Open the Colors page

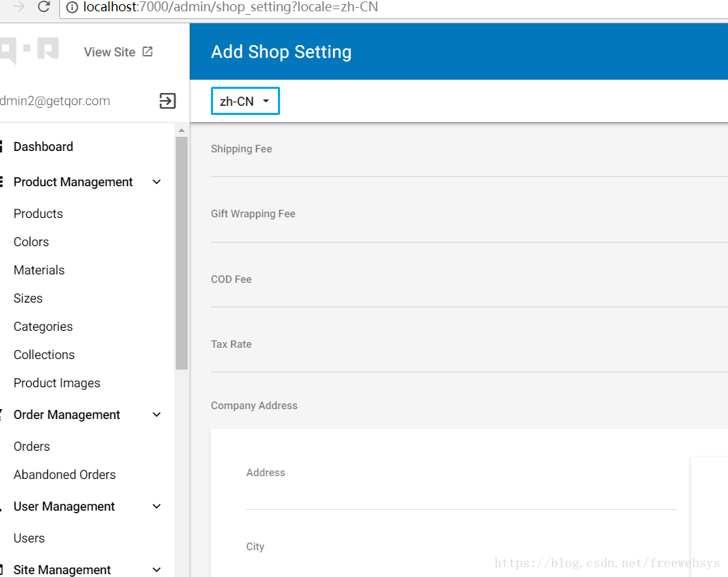point(31,242)
